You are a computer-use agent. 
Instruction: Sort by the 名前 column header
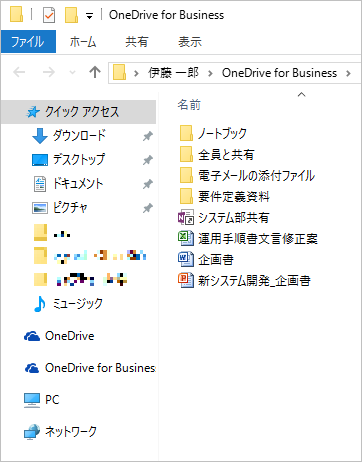(189, 105)
